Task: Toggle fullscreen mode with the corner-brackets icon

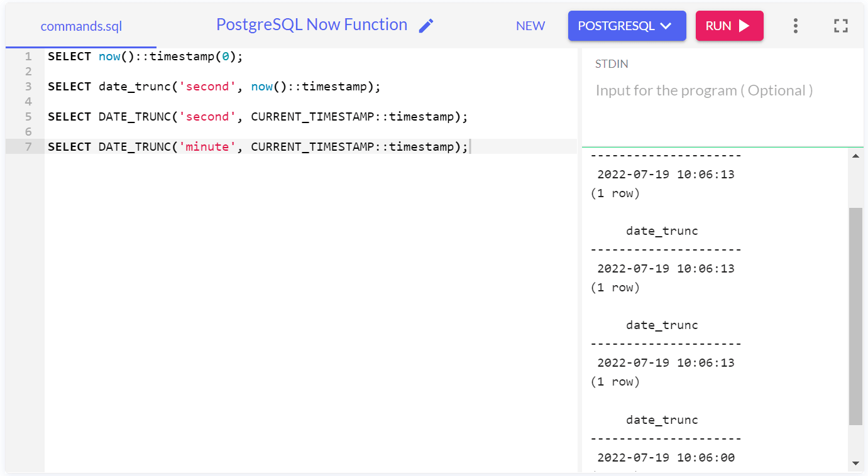Action: pos(840,26)
